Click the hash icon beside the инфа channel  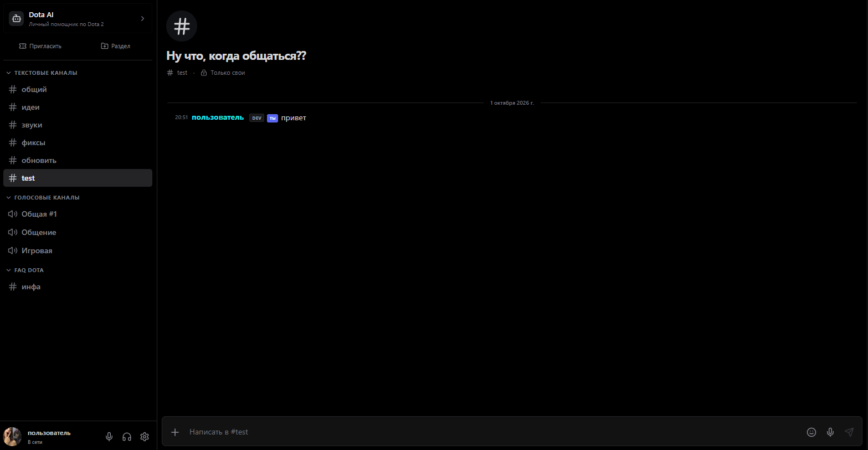pos(13,287)
